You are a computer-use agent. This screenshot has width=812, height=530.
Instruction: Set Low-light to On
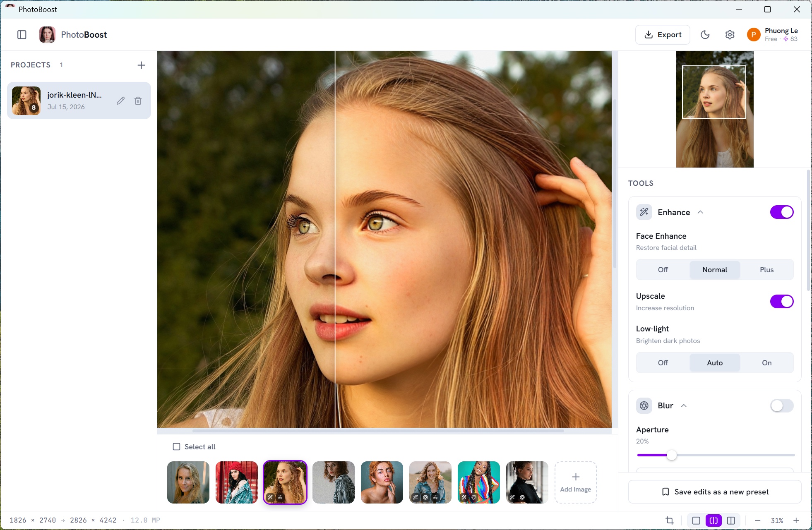point(766,363)
